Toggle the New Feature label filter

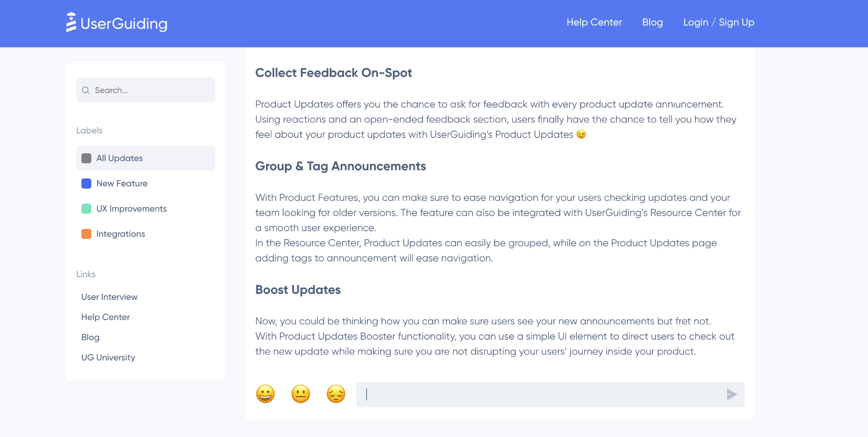coord(122,184)
